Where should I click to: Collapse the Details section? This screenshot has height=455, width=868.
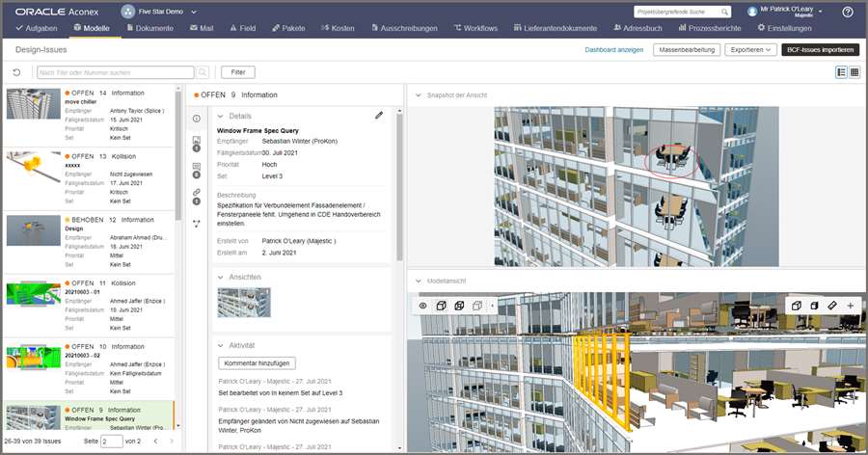tap(221, 115)
